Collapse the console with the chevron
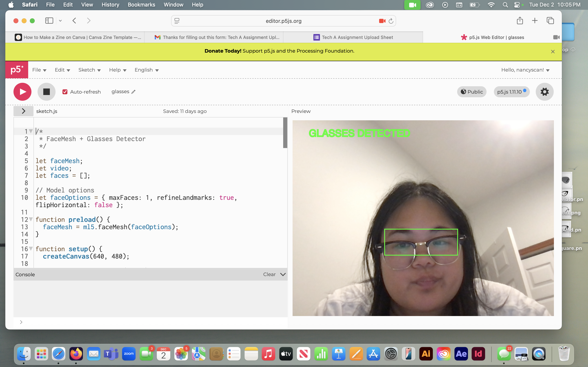 (x=283, y=274)
